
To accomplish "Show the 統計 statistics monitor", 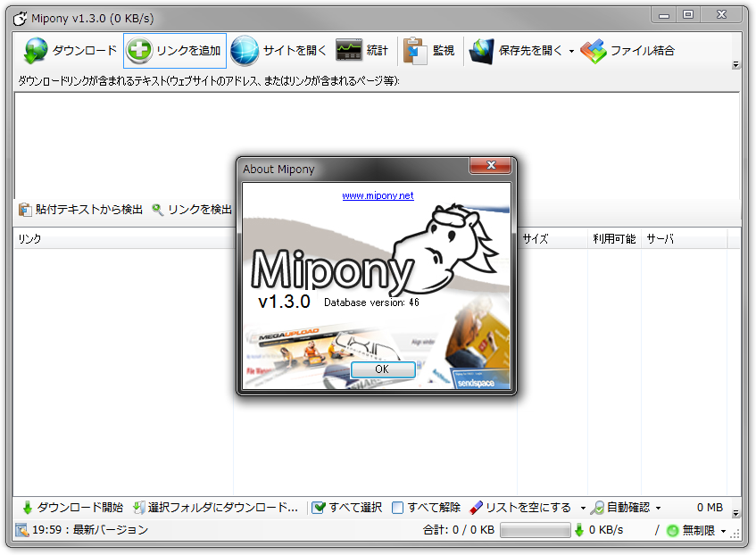I will [362, 50].
